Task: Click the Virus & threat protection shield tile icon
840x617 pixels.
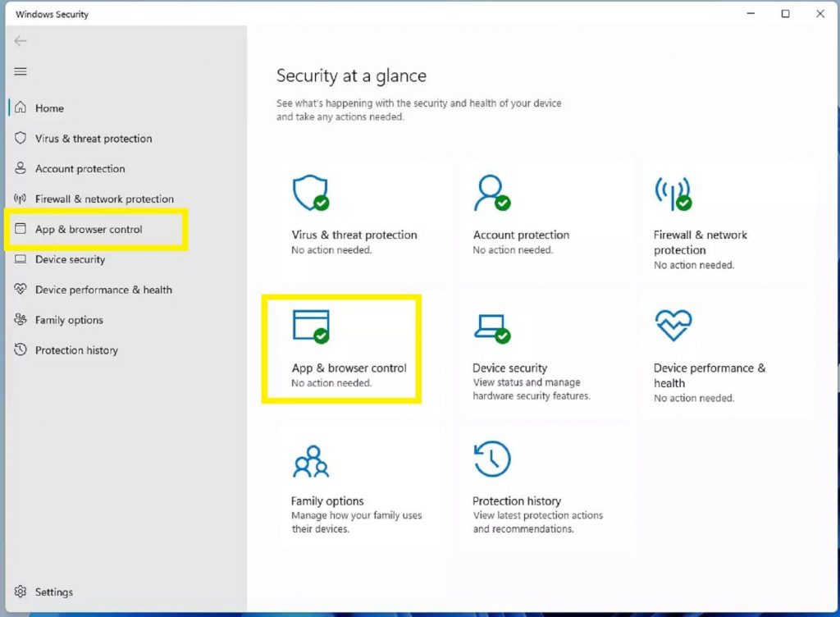Action: 310,194
